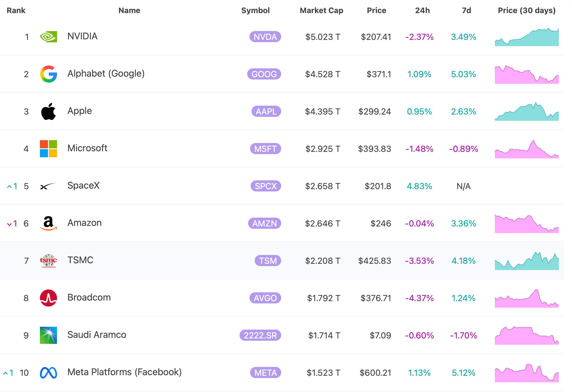The image size is (572, 392).
Task: Click the AAPL ticker badge
Action: click(266, 111)
